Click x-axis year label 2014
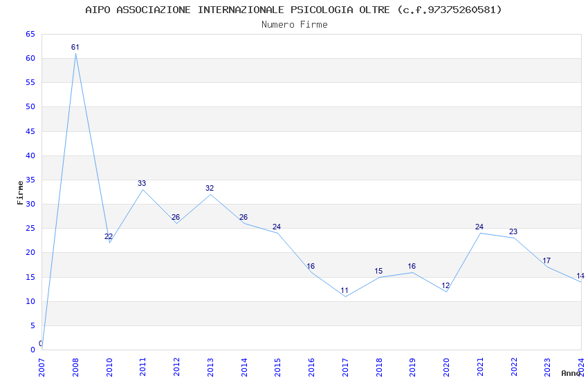This screenshot has width=588, height=380. (244, 368)
